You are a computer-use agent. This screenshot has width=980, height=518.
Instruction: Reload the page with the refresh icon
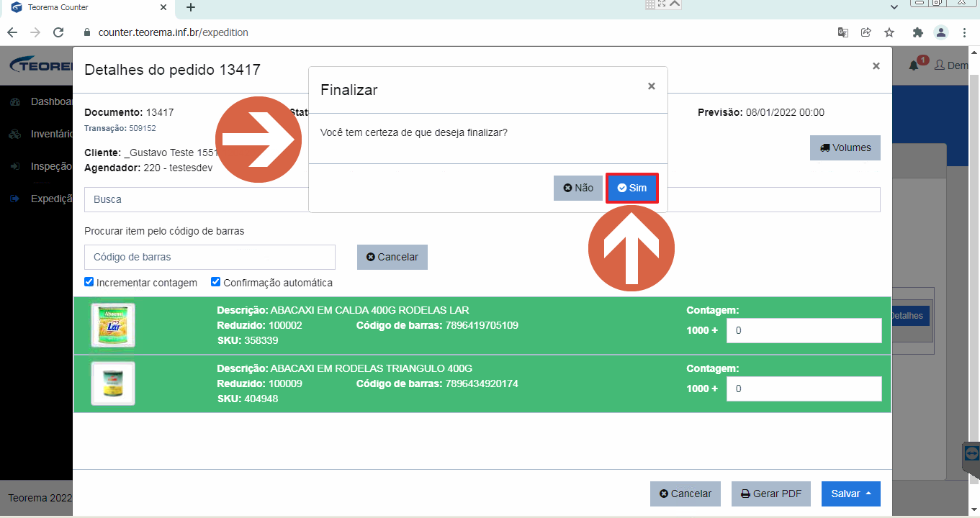point(59,32)
